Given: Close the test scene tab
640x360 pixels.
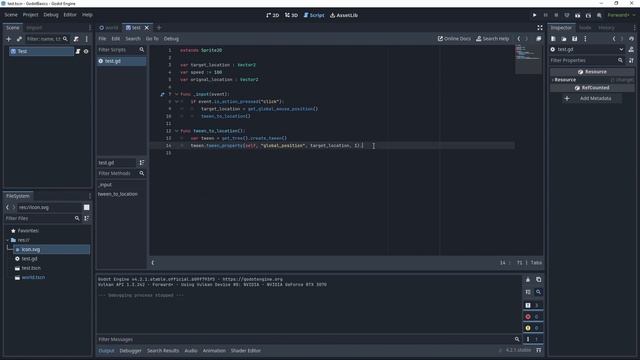Looking at the screenshot, I should [x=147, y=28].
